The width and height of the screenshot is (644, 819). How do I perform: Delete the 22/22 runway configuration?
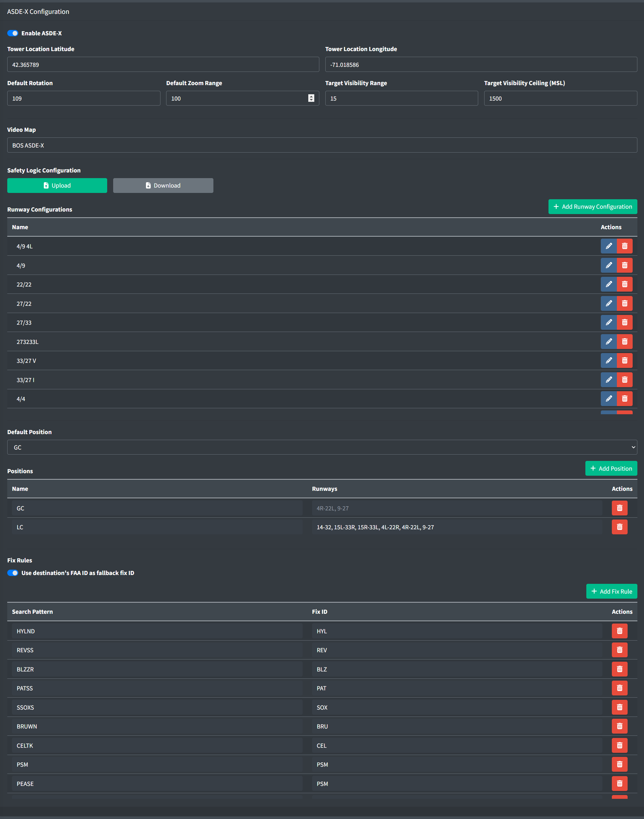(624, 284)
